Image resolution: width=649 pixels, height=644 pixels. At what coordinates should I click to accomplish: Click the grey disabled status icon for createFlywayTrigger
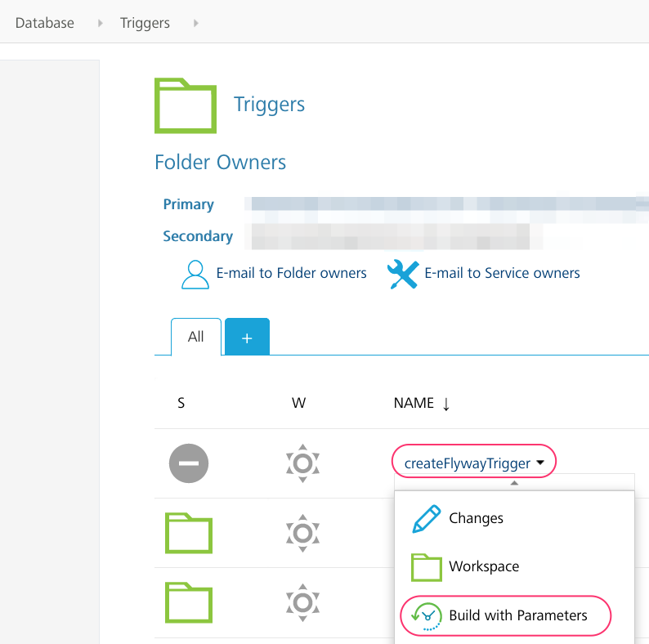pos(189,463)
